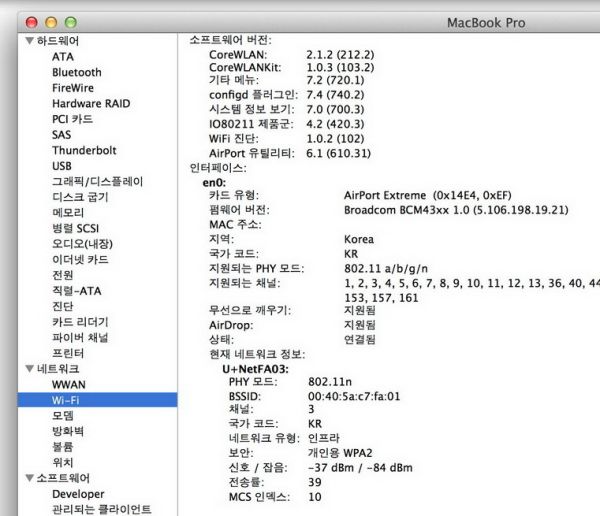The height and width of the screenshot is (516, 600).
Task: Select 디스크 굽기 in the sidebar
Action: point(80,197)
